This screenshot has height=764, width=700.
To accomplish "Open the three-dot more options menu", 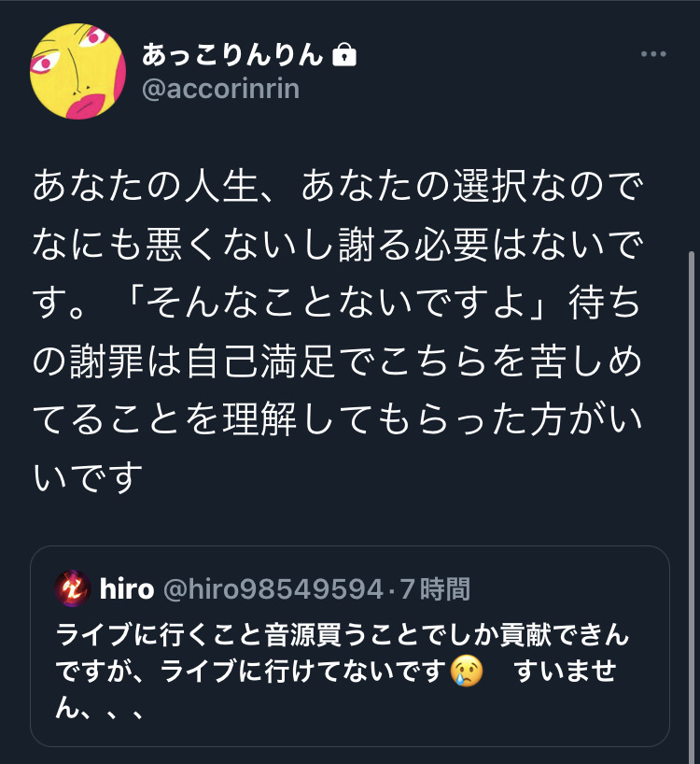I will click(652, 54).
